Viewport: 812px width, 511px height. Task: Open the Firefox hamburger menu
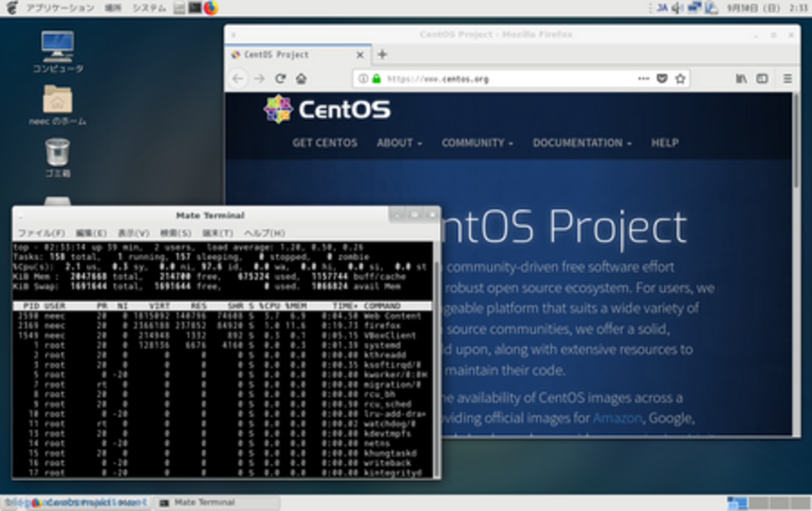[787, 79]
